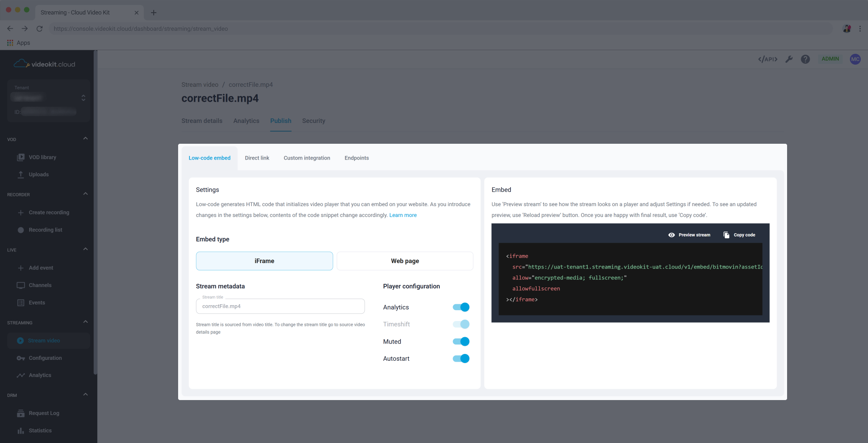Switch to the Stream details tab
Viewport: 868px width, 443px height.
[202, 121]
